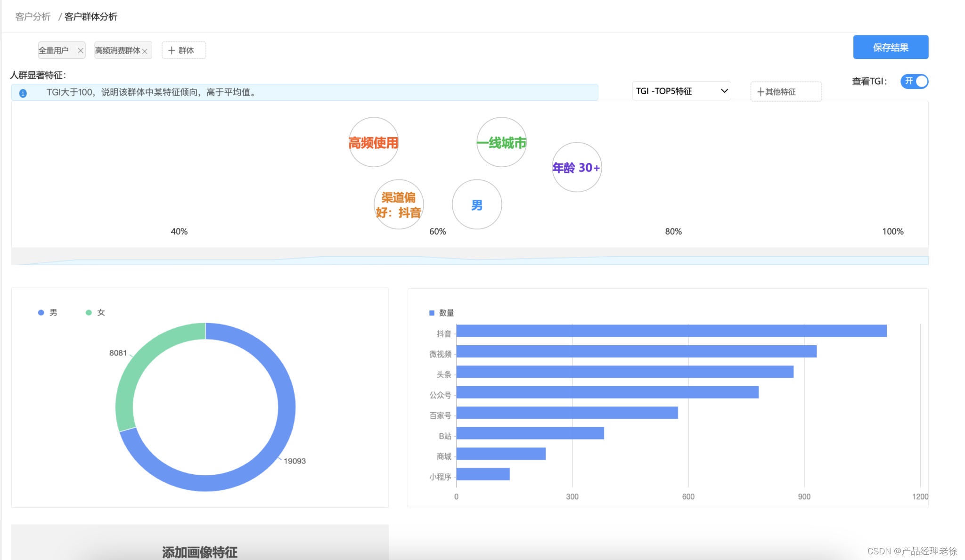Add a new 群体 group
The height and width of the screenshot is (560, 965).
coord(183,50)
